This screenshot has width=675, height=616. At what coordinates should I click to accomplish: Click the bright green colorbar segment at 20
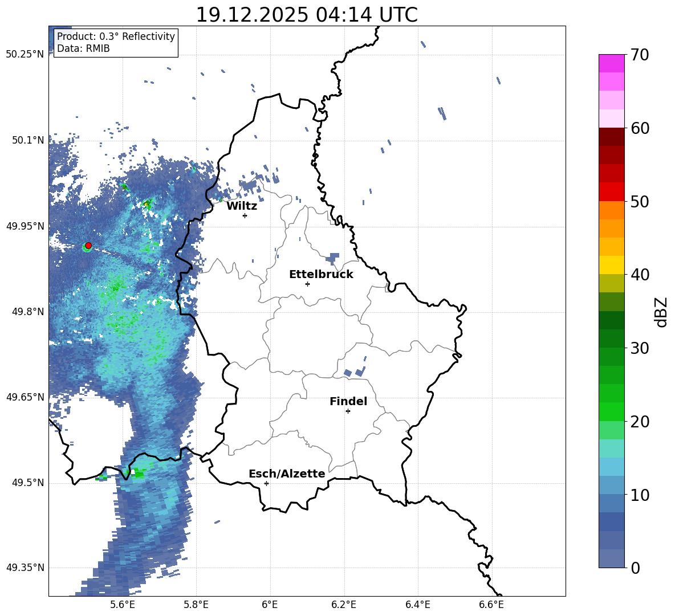pos(611,411)
